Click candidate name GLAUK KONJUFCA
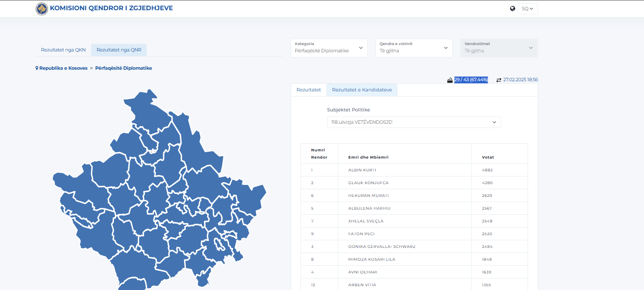 368,183
